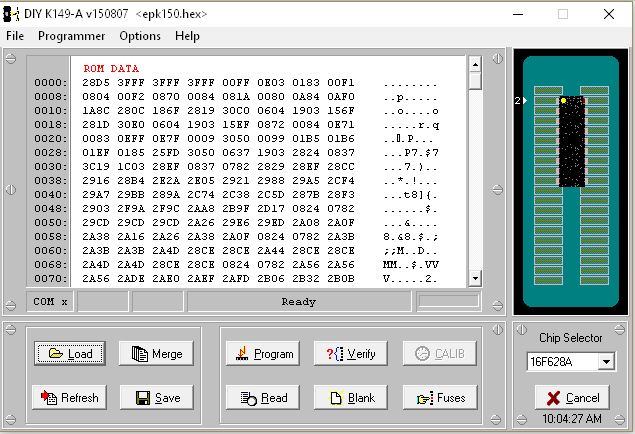Run the Blank check button
Image resolution: width=635 pixels, height=434 pixels.
[x=351, y=398]
